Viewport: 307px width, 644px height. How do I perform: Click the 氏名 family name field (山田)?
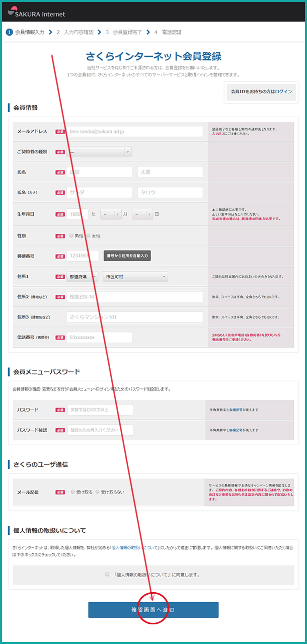(x=99, y=172)
